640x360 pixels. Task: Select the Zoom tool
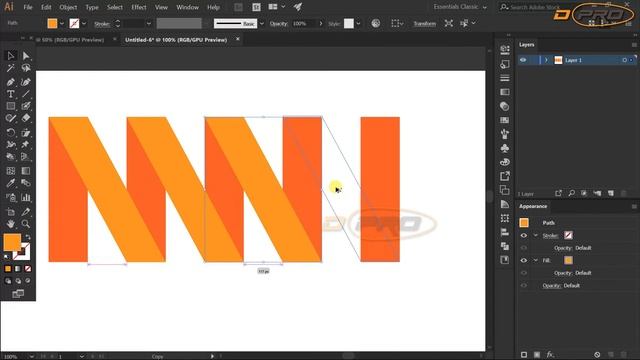point(26,224)
